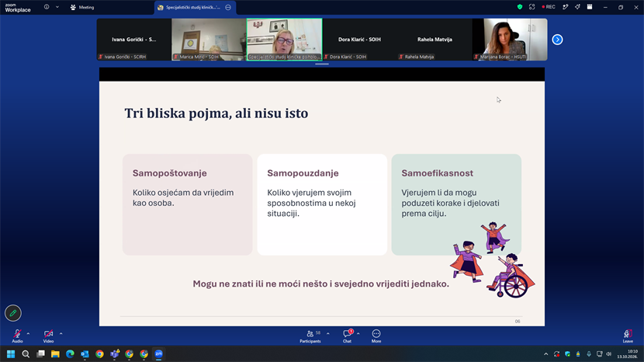Select Dora Klarić participant tile
The width and height of the screenshot is (644, 362).
click(x=359, y=40)
